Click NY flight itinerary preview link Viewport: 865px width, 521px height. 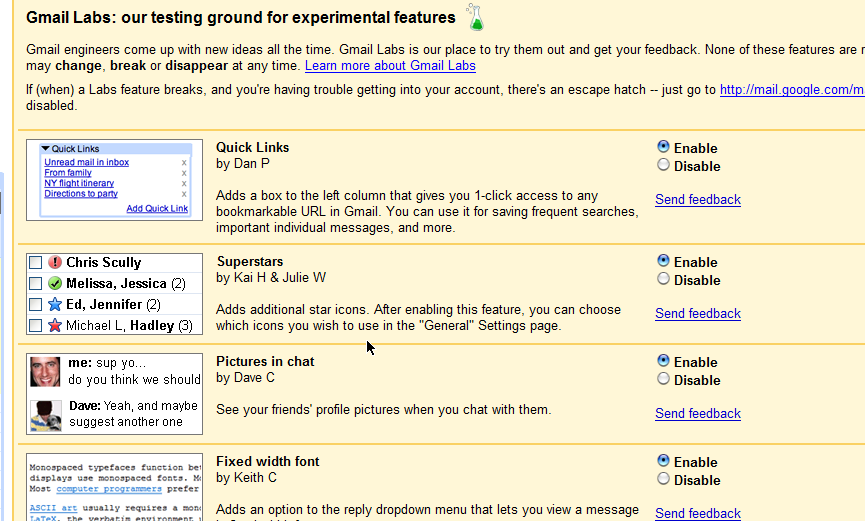(x=79, y=183)
